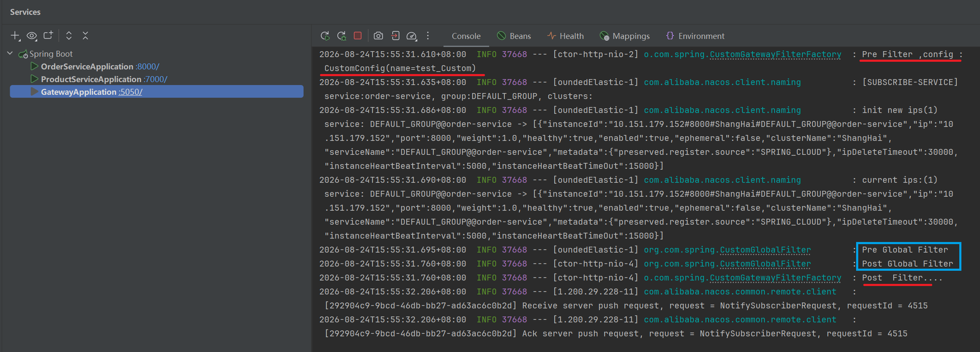The image size is (980, 352).
Task: Click the Services panel title
Action: coord(25,12)
